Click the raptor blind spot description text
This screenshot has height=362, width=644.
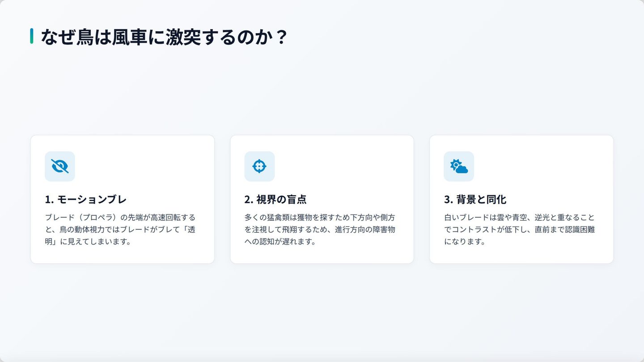pos(320,230)
